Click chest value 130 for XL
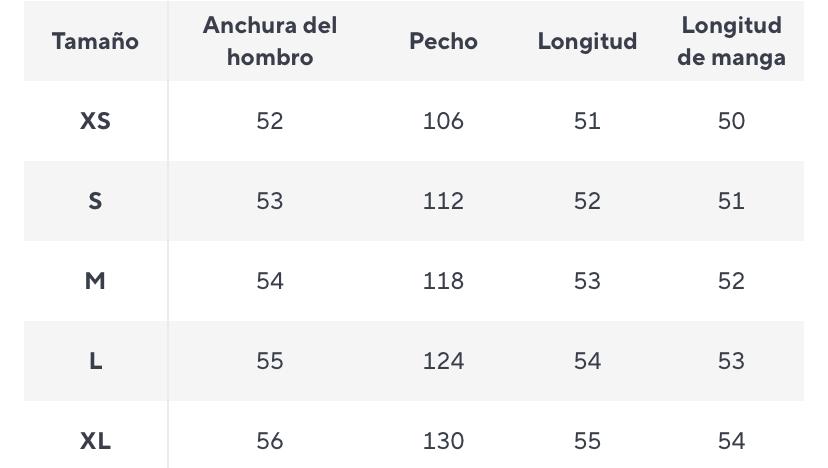This screenshot has height=468, width=828. [443, 441]
